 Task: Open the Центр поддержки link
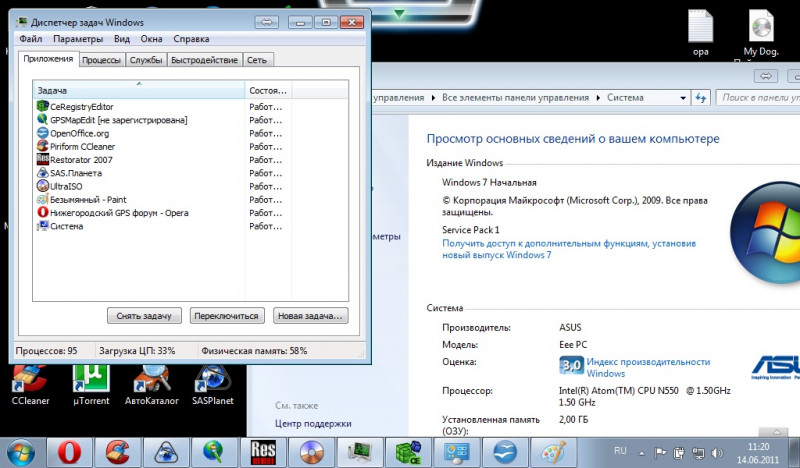pyautogui.click(x=313, y=424)
